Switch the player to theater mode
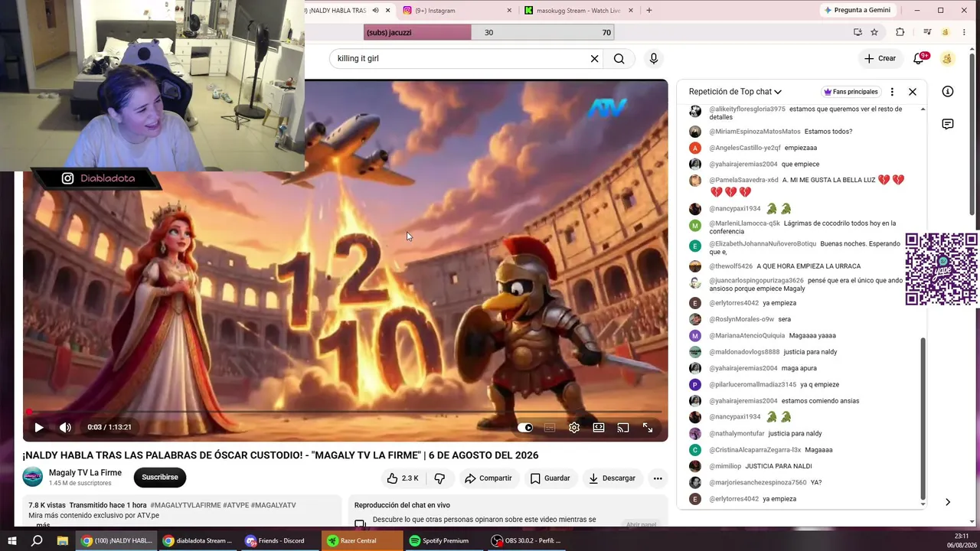The width and height of the screenshot is (980, 551). point(599,428)
